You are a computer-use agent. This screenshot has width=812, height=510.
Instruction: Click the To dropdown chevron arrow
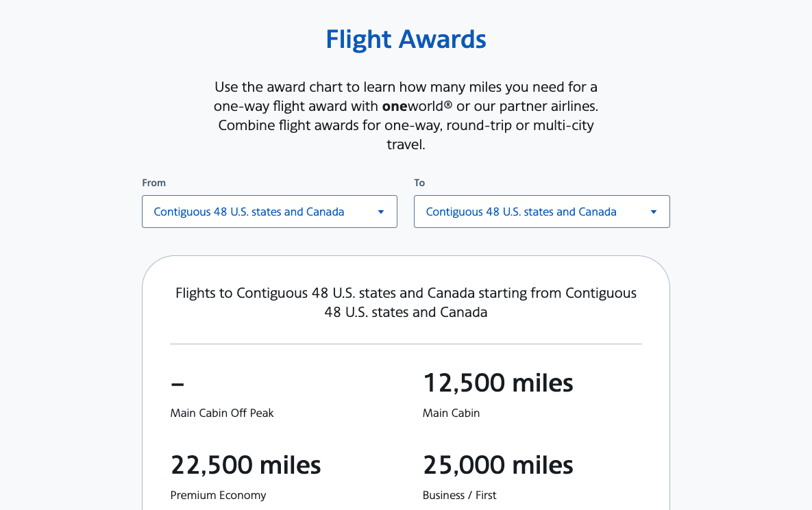[653, 212]
